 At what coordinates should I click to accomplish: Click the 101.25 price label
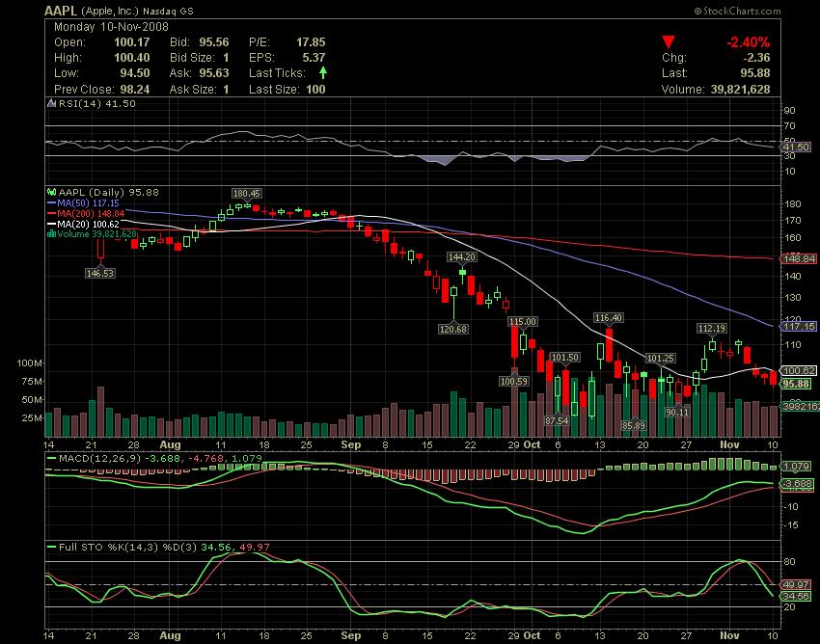click(660, 358)
